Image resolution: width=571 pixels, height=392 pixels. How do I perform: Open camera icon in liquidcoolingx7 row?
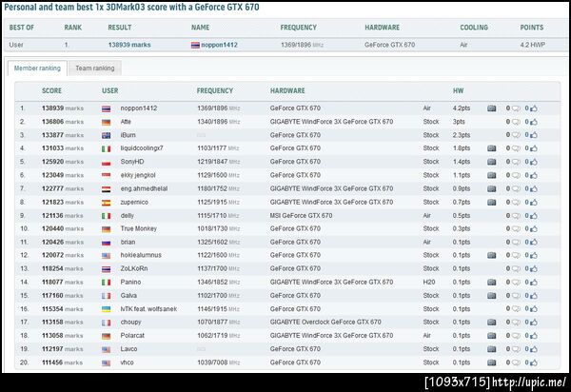[x=491, y=148]
